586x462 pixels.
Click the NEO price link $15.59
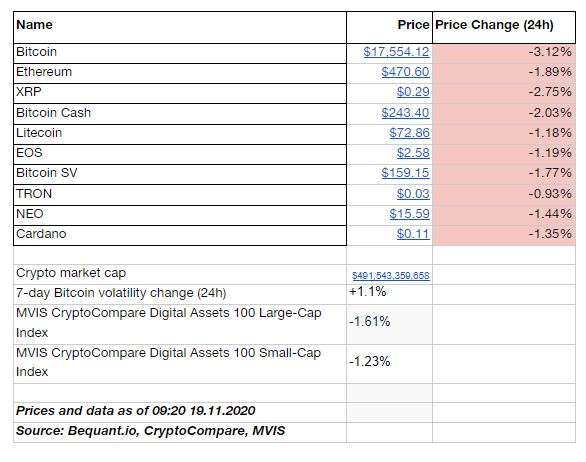[409, 214]
